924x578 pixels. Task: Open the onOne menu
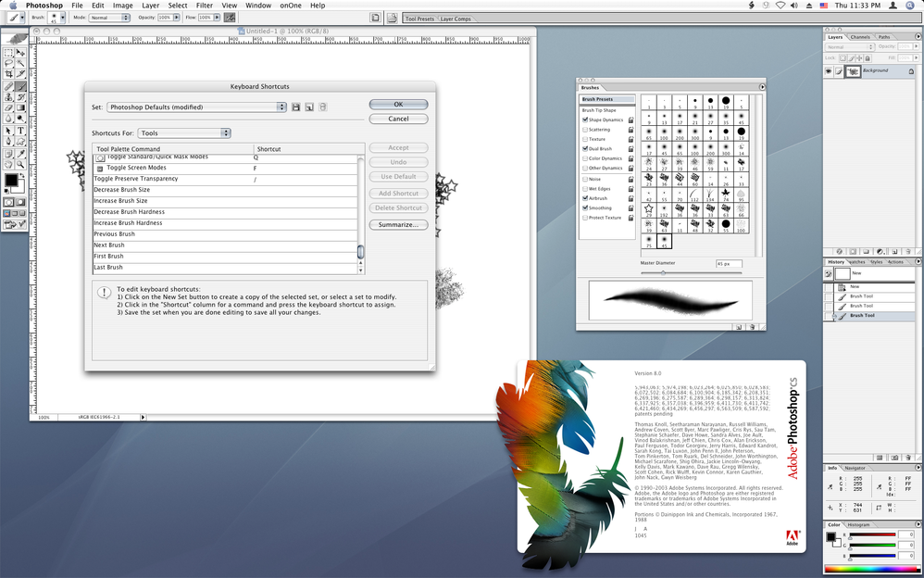[291, 6]
